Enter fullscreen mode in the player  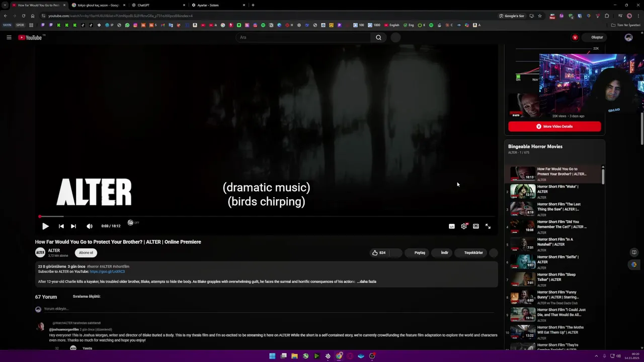(488, 226)
